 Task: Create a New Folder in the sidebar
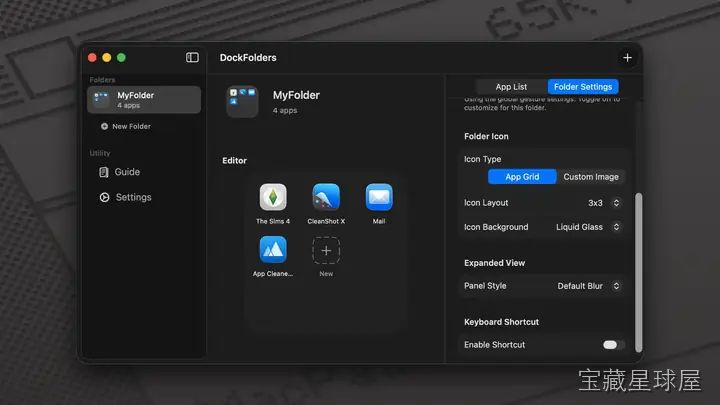point(126,126)
